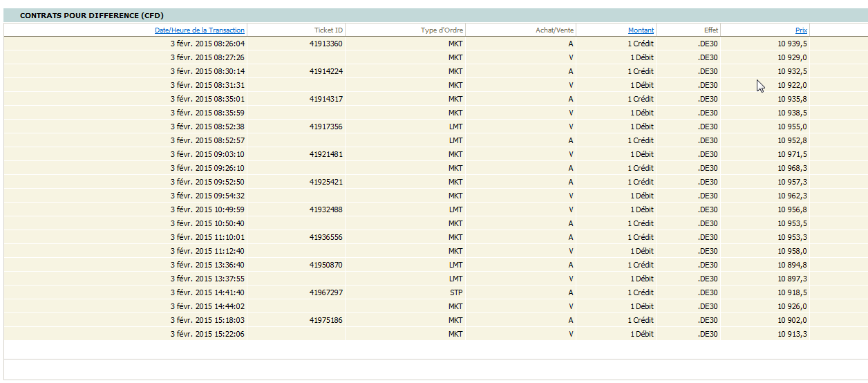
Task: Click the timestamp 3 févr. 2015 08:26:04
Action: coord(207,44)
